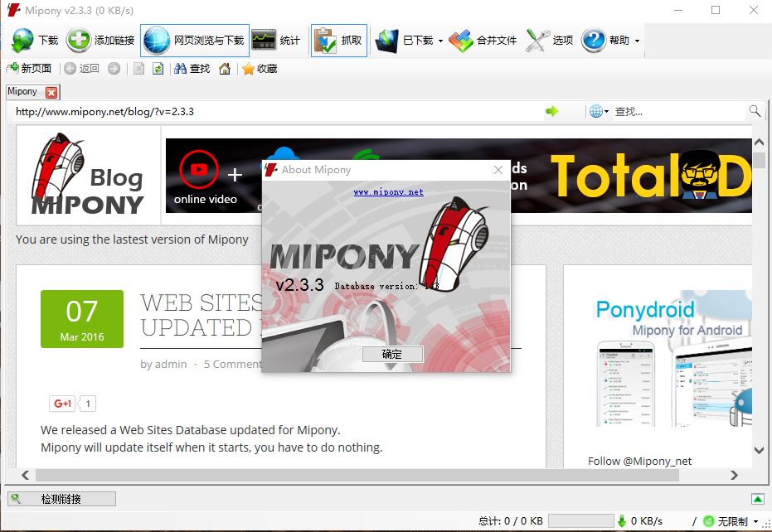Viewport: 772px width, 532px height.
Task: Click the 检测链接 check links button
Action: click(61, 499)
